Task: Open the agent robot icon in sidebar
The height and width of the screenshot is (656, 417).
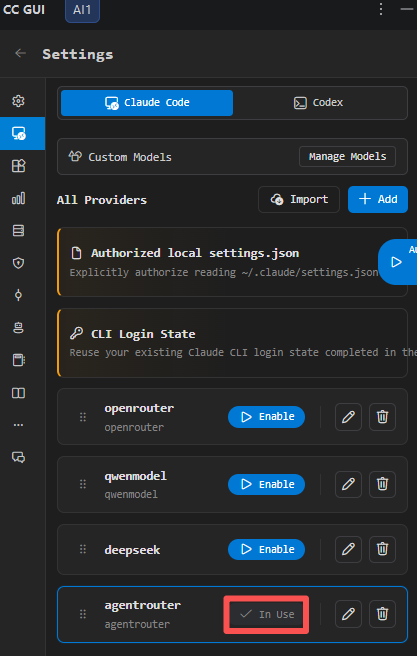Action: tap(18, 328)
